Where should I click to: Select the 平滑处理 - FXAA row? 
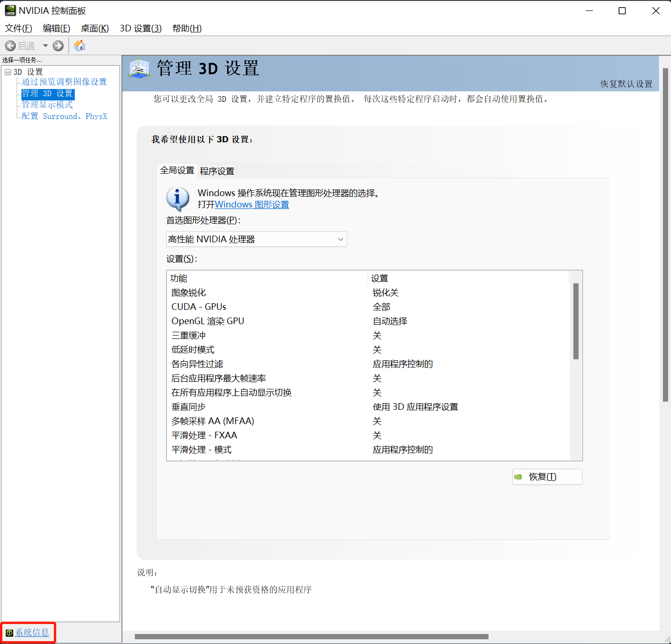[x=368, y=436]
